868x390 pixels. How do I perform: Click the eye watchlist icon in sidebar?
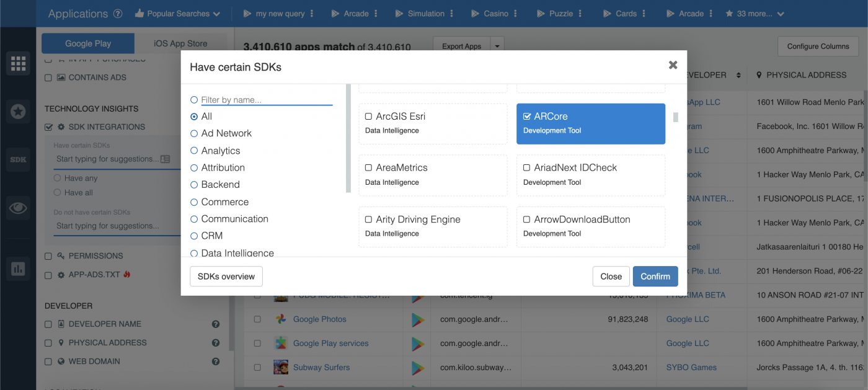point(18,208)
